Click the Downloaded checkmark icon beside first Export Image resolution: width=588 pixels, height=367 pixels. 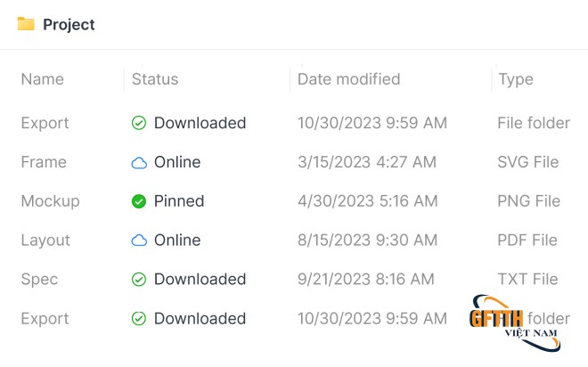pyautogui.click(x=139, y=123)
